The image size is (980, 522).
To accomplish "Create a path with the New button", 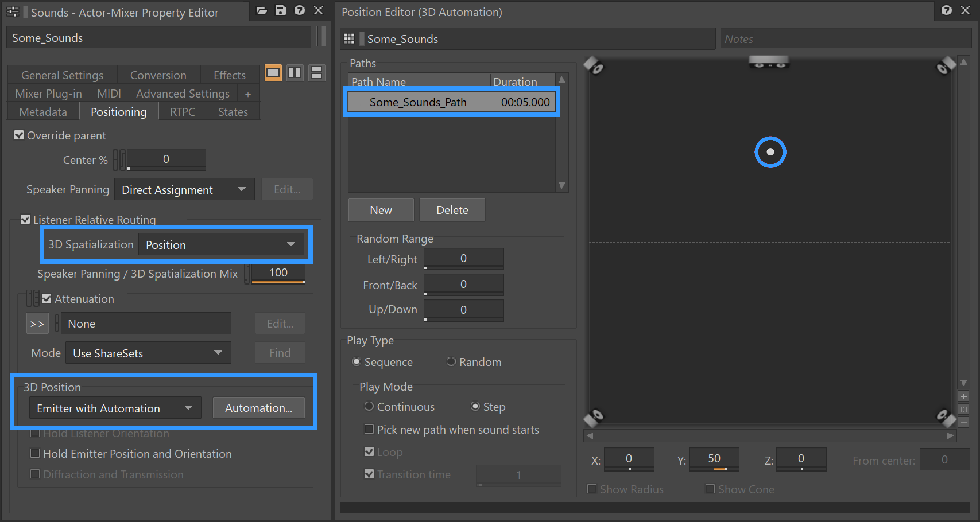I will 381,209.
